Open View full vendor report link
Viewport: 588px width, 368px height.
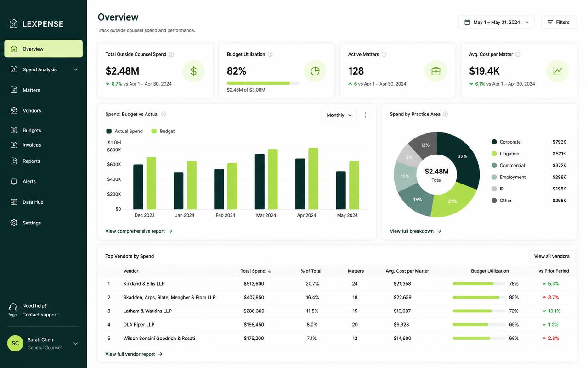pos(134,354)
